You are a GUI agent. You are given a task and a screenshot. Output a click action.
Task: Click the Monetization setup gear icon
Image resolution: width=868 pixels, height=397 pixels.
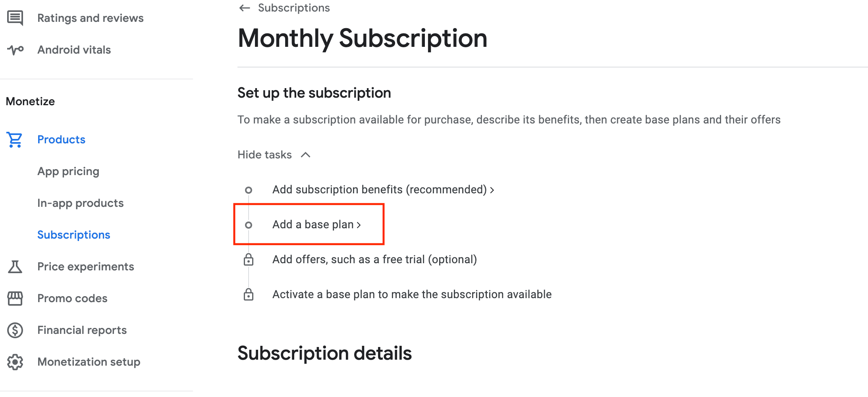tap(15, 362)
